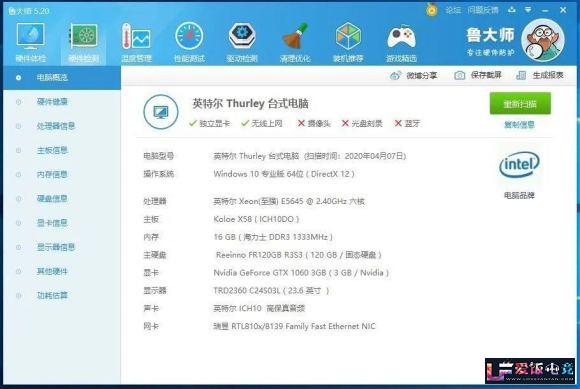Viewport: 580px width, 389px height.
Task: Click the round desktop computer icon
Action: click(x=161, y=112)
